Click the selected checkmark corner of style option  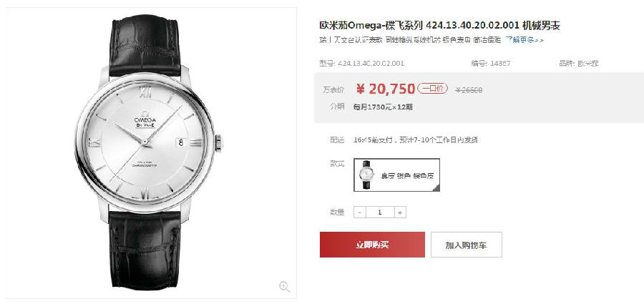[436, 188]
